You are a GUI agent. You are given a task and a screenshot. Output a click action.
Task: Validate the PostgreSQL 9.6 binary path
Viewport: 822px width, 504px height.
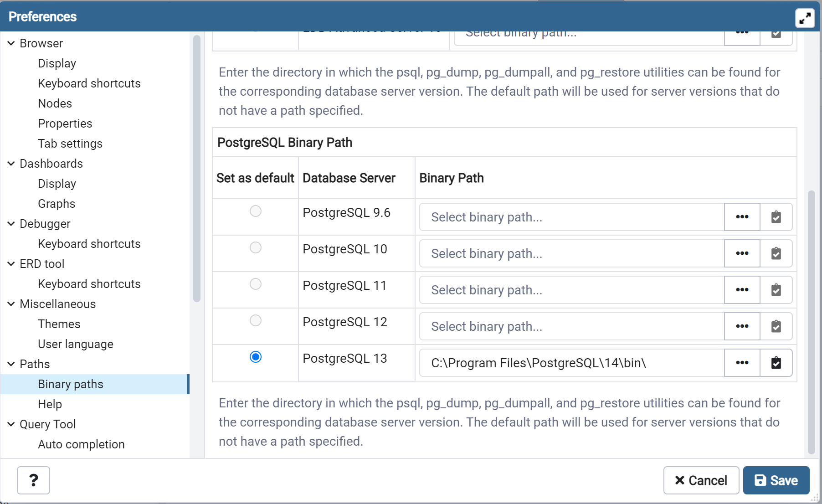pyautogui.click(x=776, y=217)
